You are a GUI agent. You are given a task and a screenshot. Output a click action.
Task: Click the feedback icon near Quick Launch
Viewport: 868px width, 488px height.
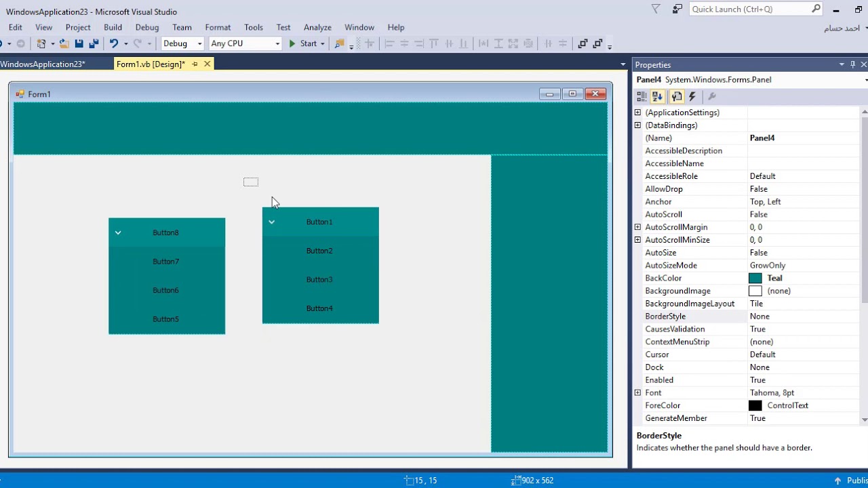pos(677,9)
